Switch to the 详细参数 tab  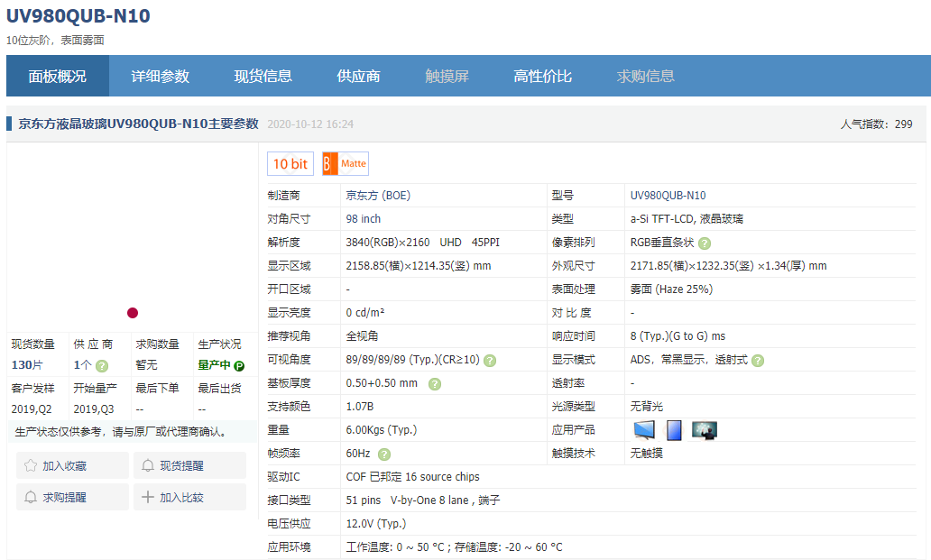pos(161,77)
